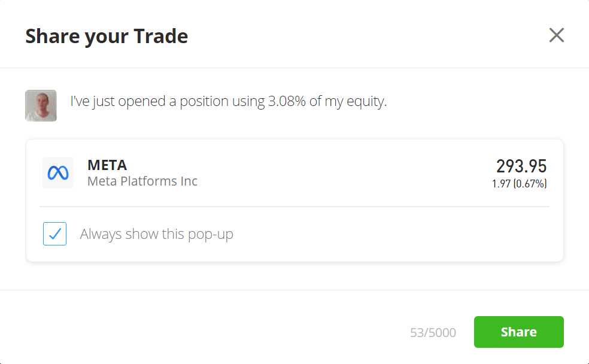Click the word 'Trade' in the header
This screenshot has width=589, height=364.
click(x=161, y=36)
